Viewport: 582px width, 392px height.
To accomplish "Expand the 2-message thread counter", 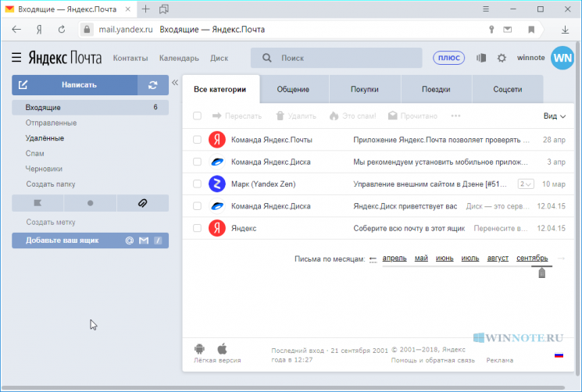I will 526,184.
